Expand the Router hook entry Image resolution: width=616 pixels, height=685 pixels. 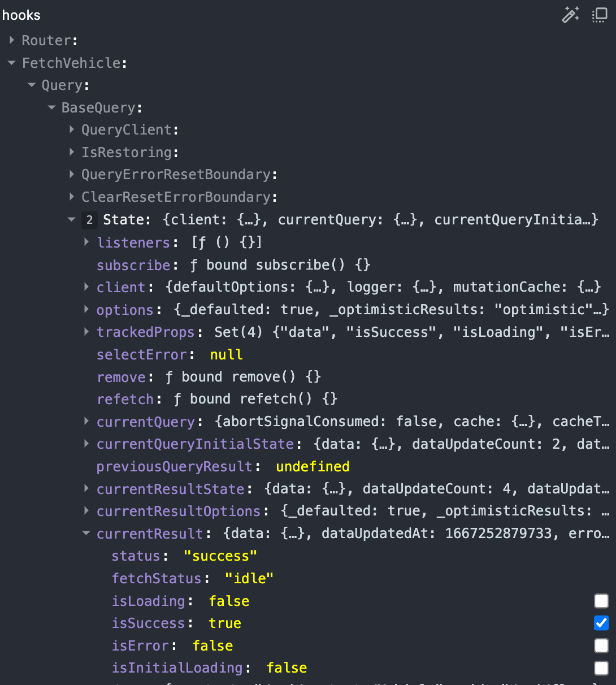12,40
